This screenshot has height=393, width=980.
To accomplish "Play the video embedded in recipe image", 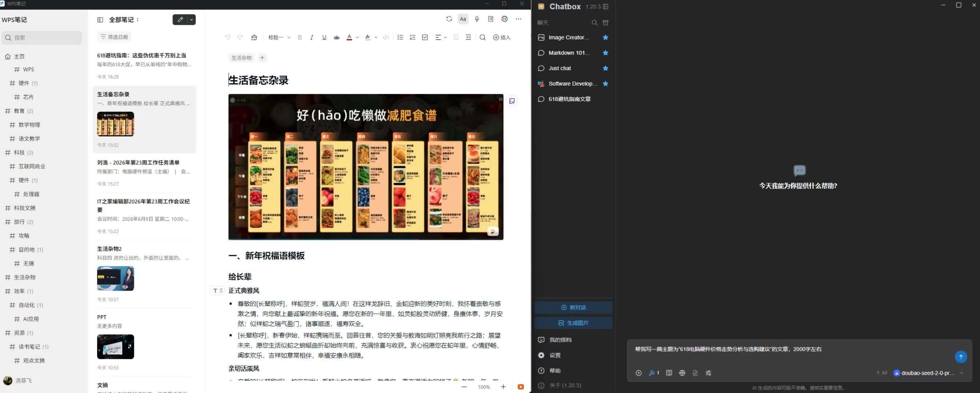I will click(493, 231).
